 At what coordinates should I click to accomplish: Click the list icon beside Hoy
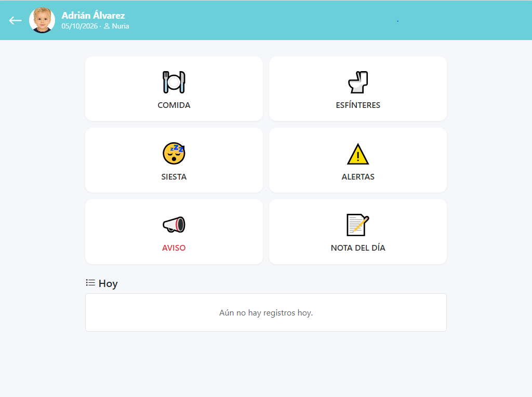pos(90,283)
